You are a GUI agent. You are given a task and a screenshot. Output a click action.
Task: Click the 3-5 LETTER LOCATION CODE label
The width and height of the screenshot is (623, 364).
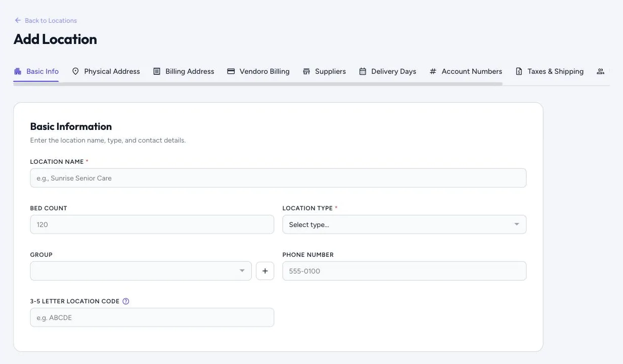[x=75, y=301]
